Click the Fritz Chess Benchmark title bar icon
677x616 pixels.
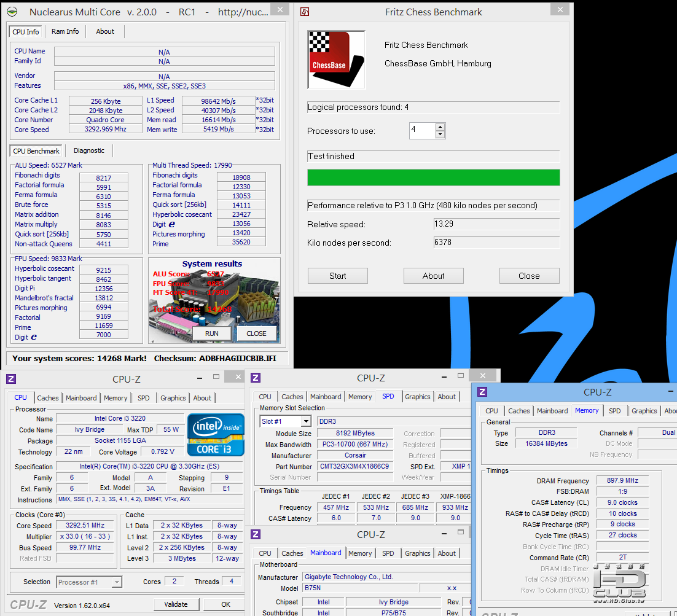click(x=305, y=12)
